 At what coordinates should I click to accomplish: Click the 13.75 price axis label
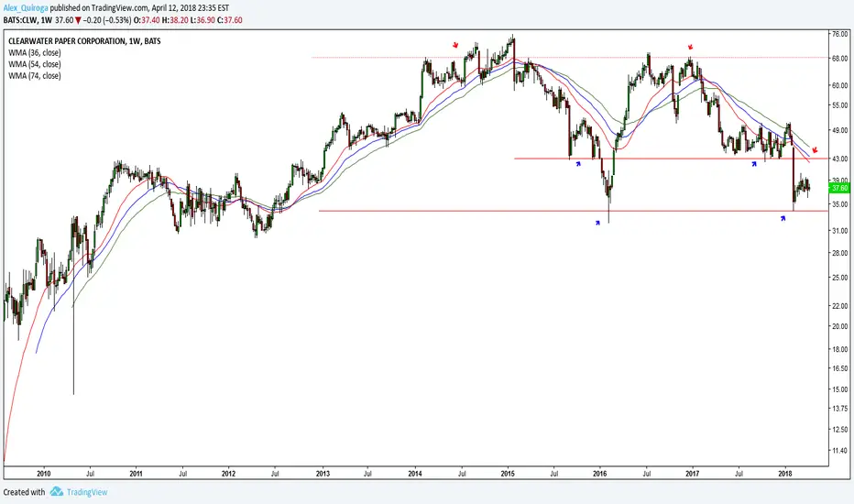pyautogui.click(x=840, y=408)
